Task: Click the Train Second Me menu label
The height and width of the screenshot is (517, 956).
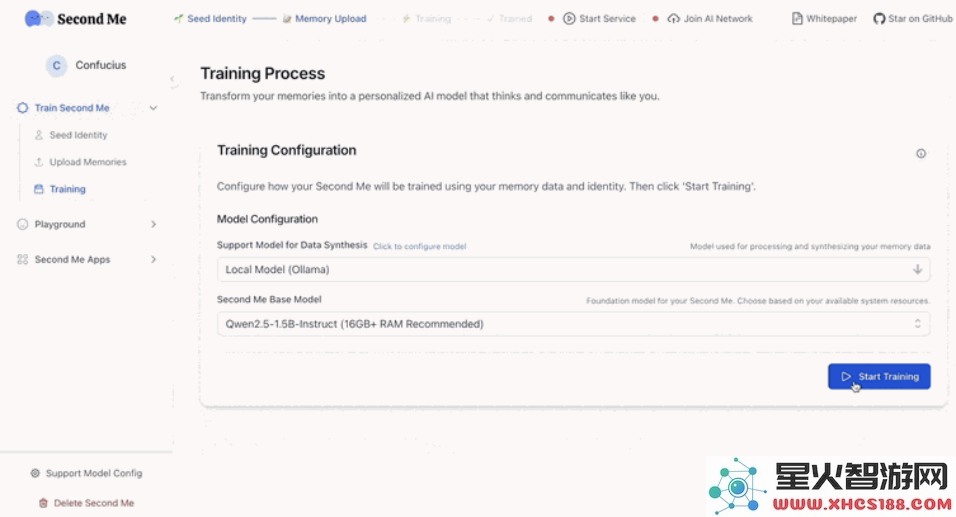Action: pyautogui.click(x=72, y=108)
